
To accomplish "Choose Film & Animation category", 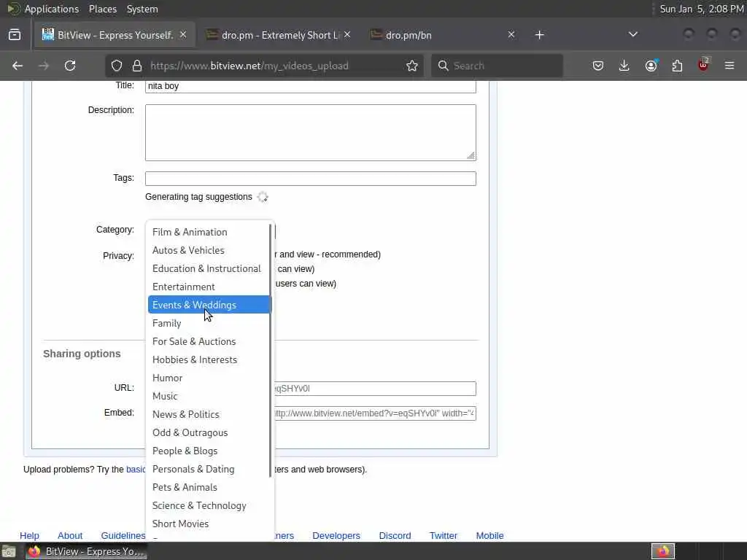I will 209,232.
